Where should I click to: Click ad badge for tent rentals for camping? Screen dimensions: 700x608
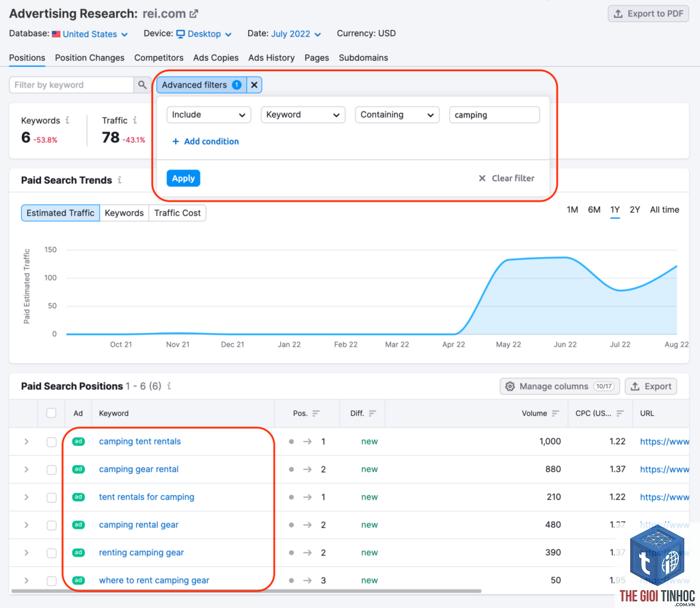[x=79, y=497]
